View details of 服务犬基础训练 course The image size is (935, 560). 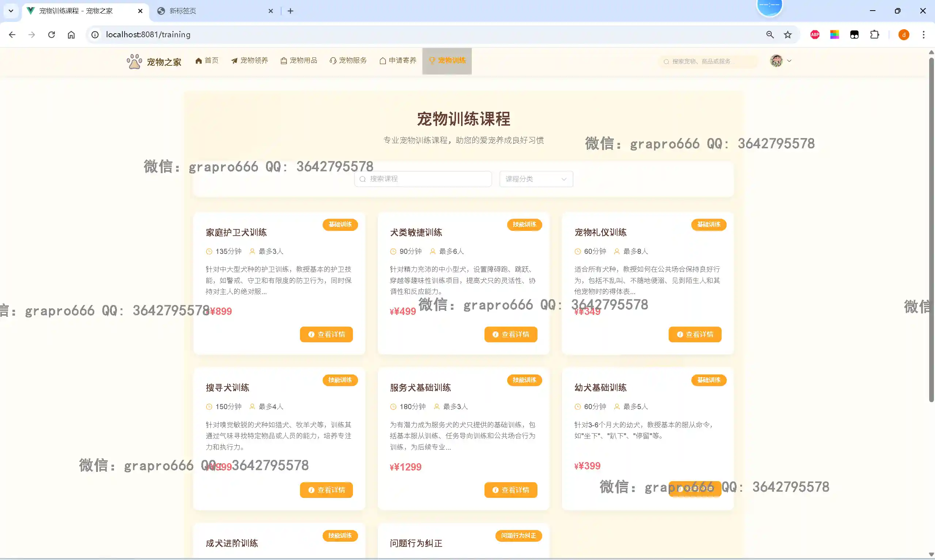click(x=510, y=490)
